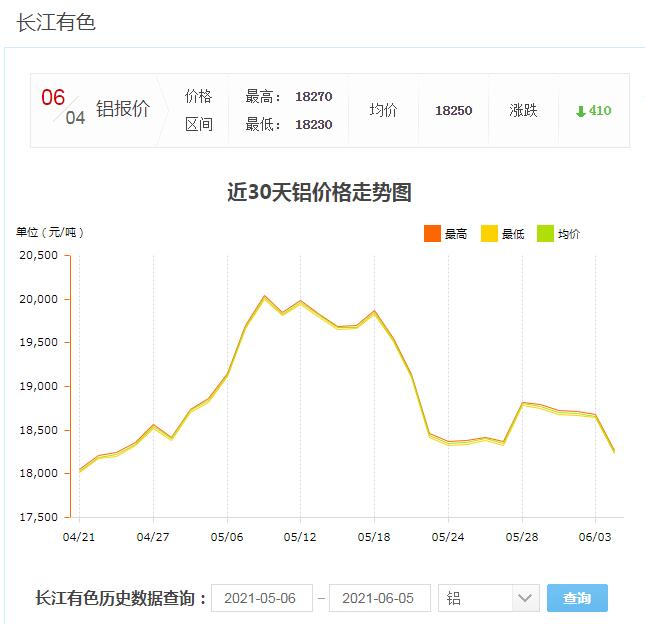Click the lowest price value 18230
The image size is (645, 624).
pyautogui.click(x=313, y=125)
